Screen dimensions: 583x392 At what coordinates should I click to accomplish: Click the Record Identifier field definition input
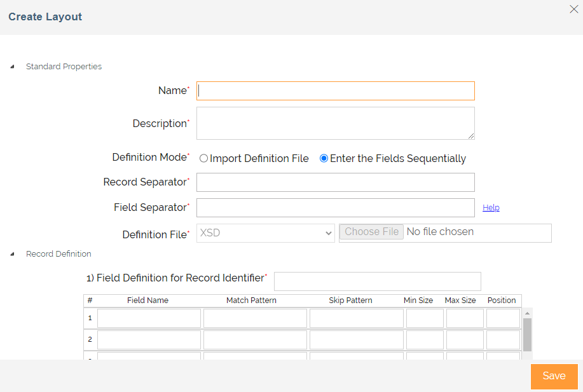tap(378, 281)
